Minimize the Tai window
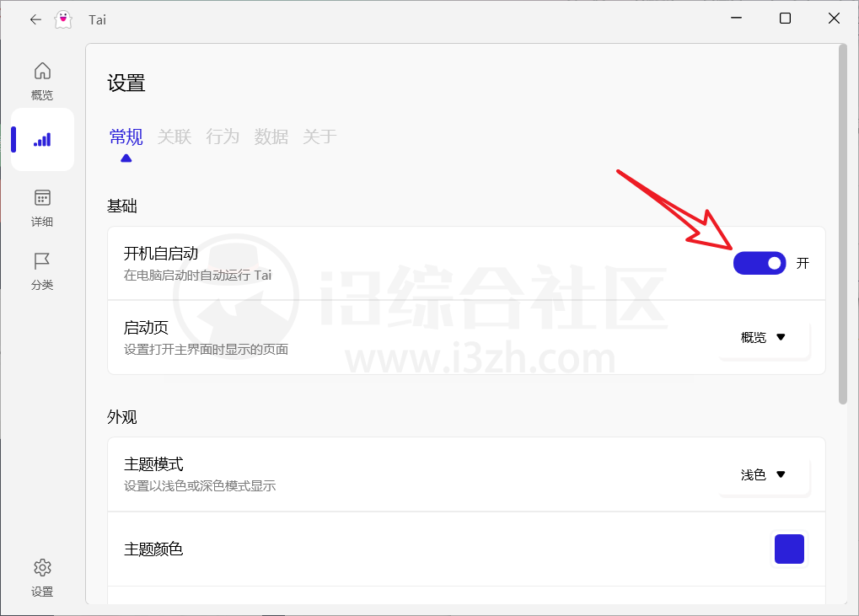This screenshot has height=616, width=859. pyautogui.click(x=736, y=19)
